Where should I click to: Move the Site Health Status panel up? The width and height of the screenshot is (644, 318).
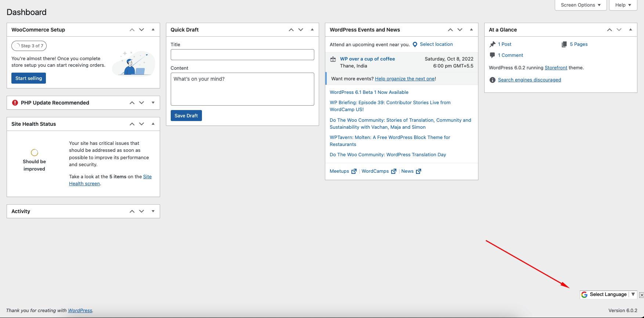(x=132, y=124)
